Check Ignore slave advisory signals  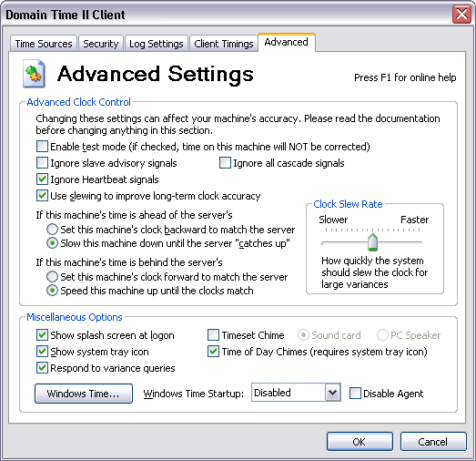pyautogui.click(x=42, y=162)
